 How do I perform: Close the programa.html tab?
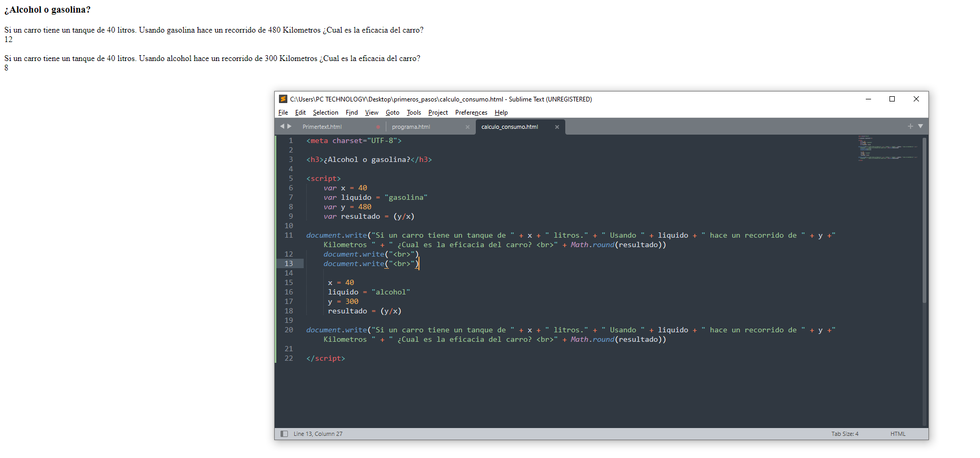coord(467,127)
